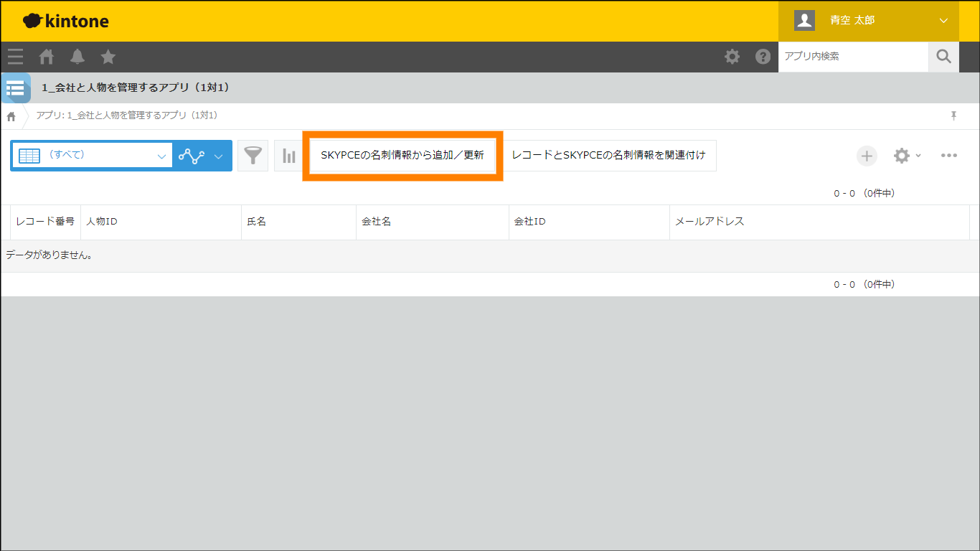The image size is (980, 551).
Task: Open the bar chart aggregate icon
Action: coord(288,156)
